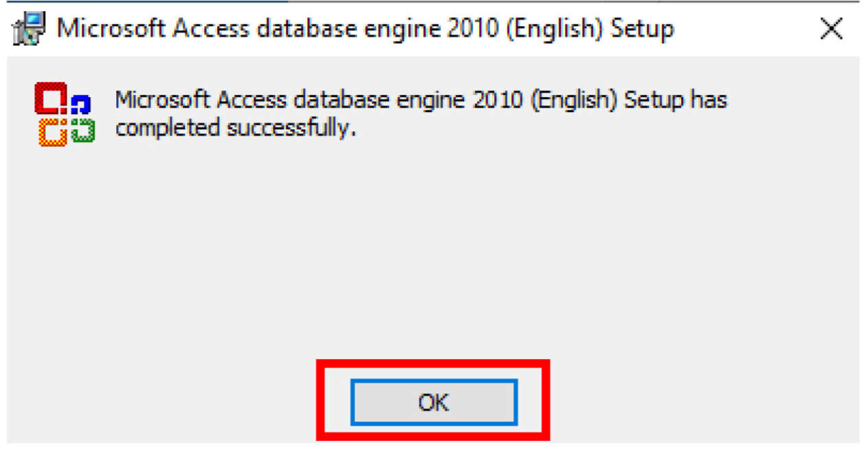Click the first line of the setup message

[421, 100]
